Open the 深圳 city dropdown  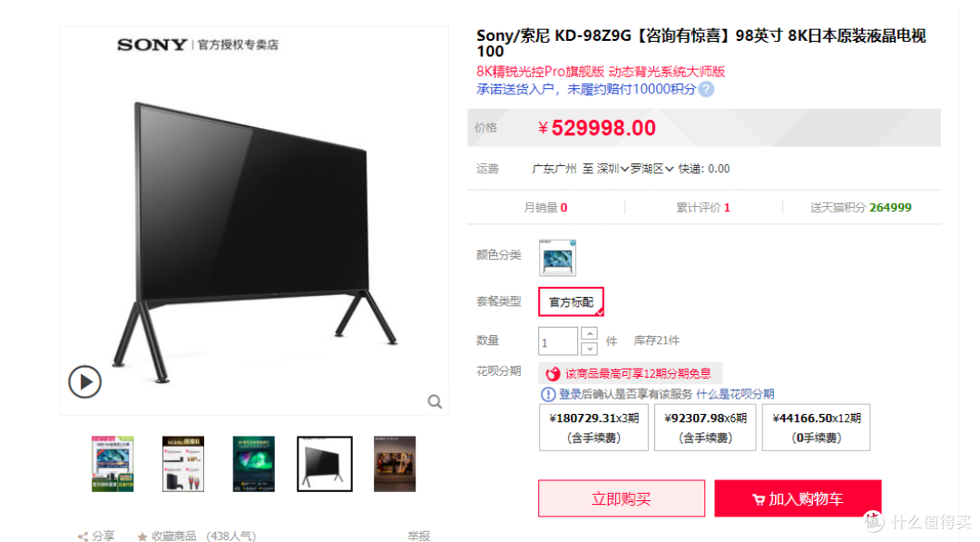(x=612, y=169)
